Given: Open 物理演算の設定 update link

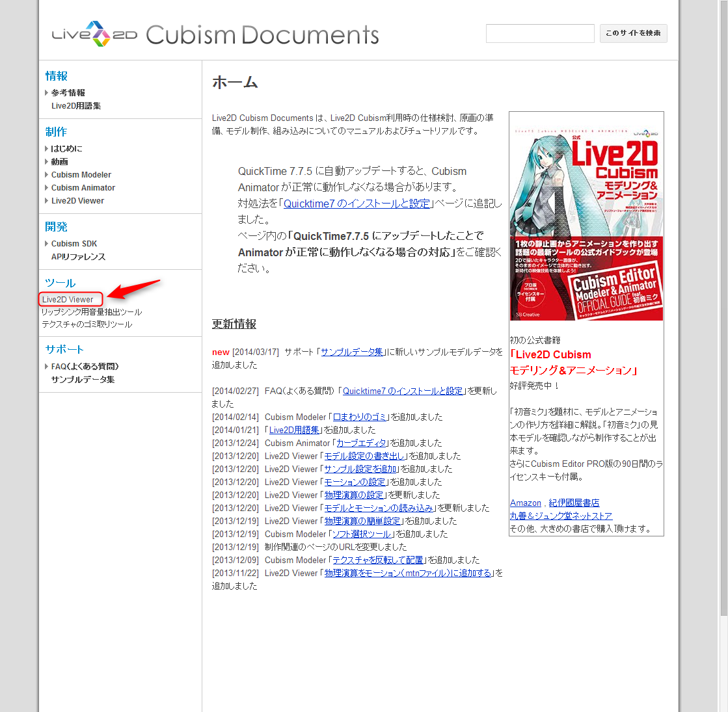Looking at the screenshot, I should [354, 495].
